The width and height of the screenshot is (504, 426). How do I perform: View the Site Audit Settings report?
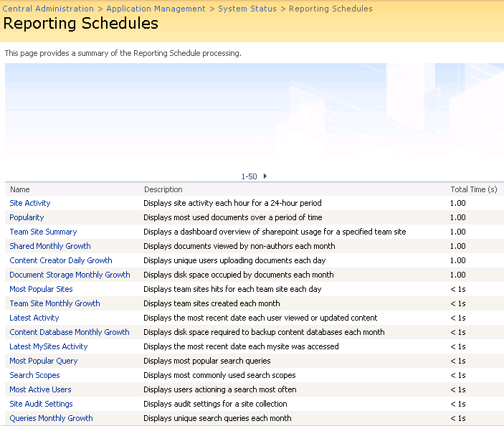41,404
